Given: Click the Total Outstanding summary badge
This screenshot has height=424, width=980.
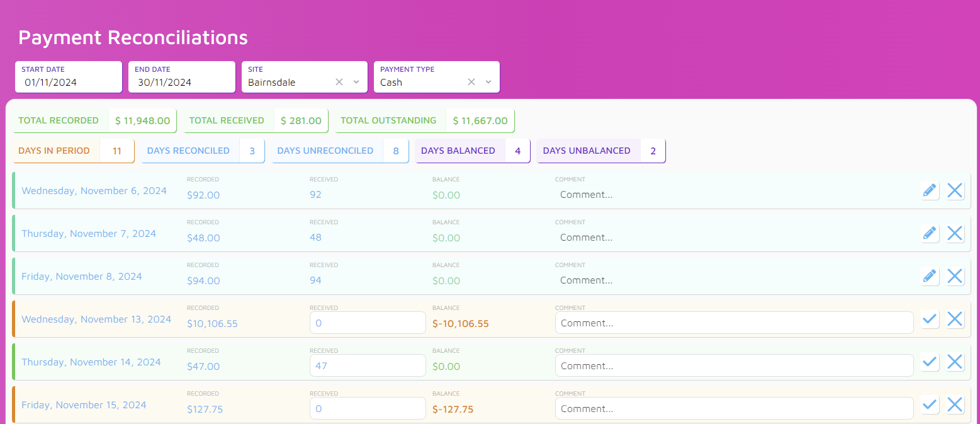Looking at the screenshot, I should [424, 121].
